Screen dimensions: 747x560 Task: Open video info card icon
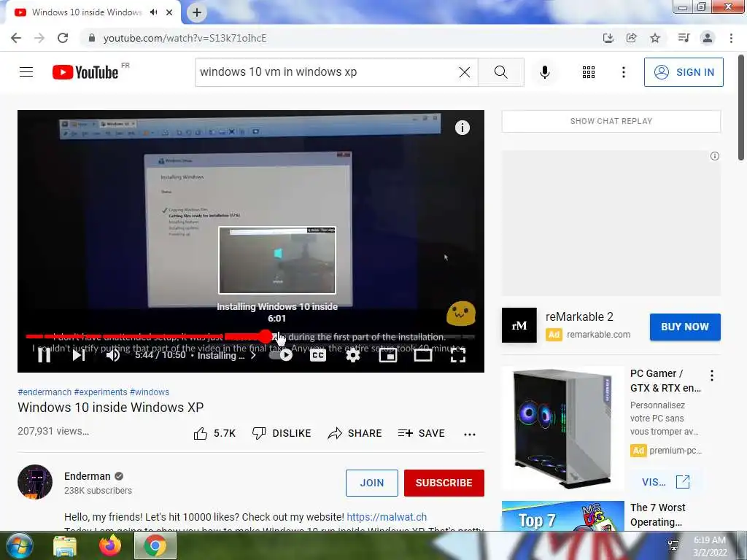[462, 128]
